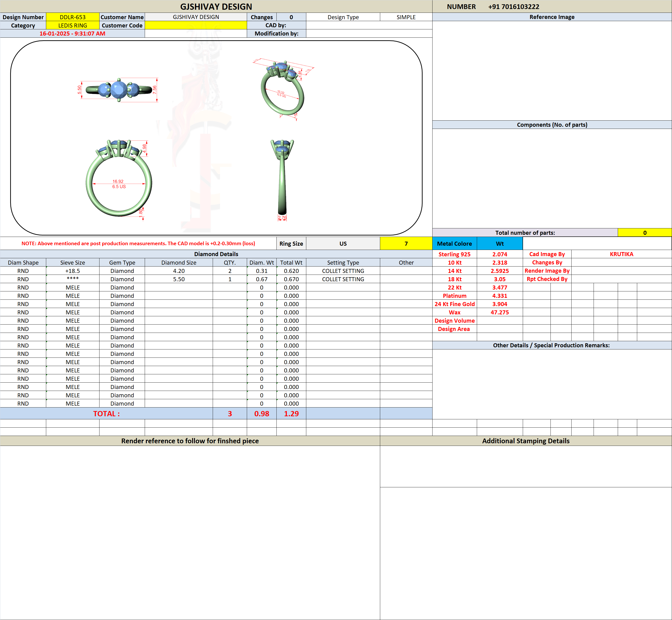
Task: Select the diamond size cell '4.20'
Action: (x=179, y=271)
